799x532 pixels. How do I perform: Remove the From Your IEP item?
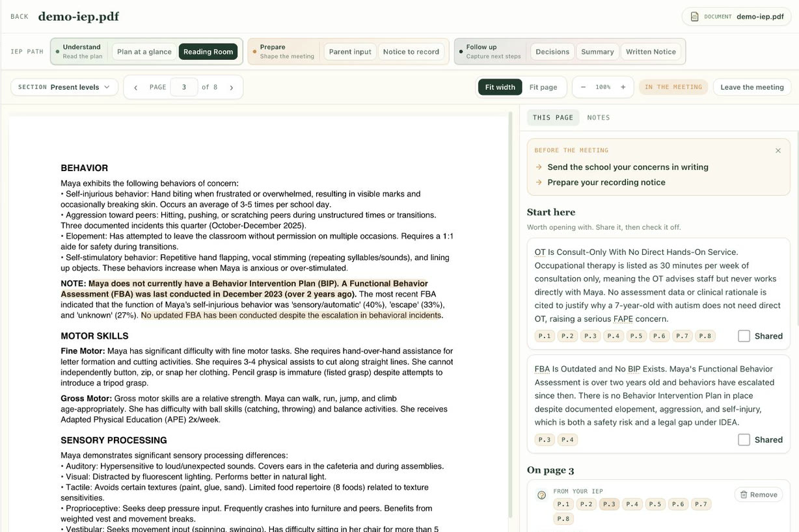click(x=759, y=494)
